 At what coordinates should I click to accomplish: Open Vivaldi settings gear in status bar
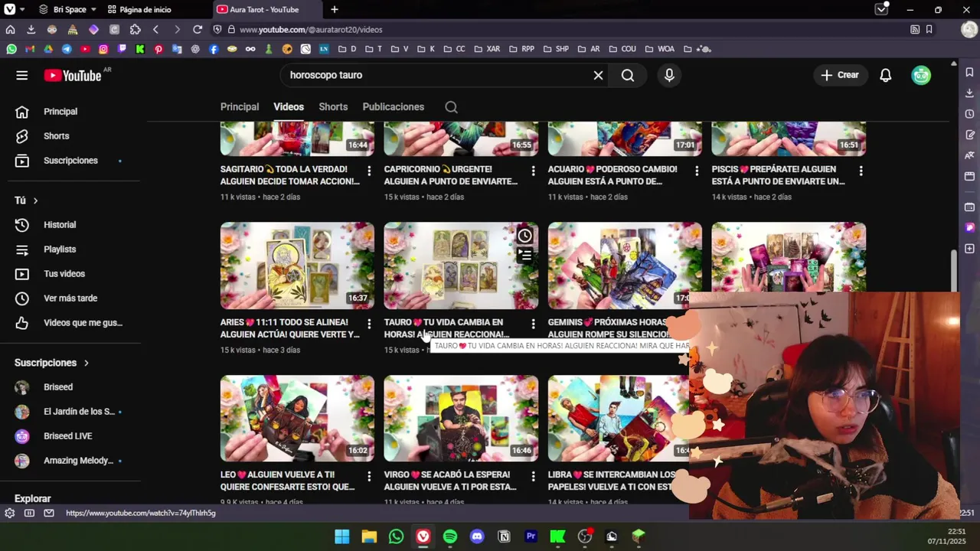click(9, 514)
